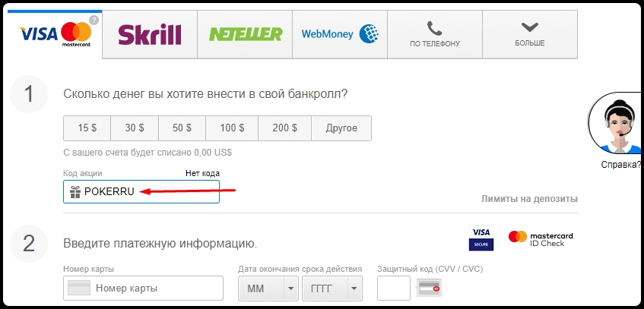Choose the Skrill payment method
This screenshot has width=644, height=309.
coord(150,34)
